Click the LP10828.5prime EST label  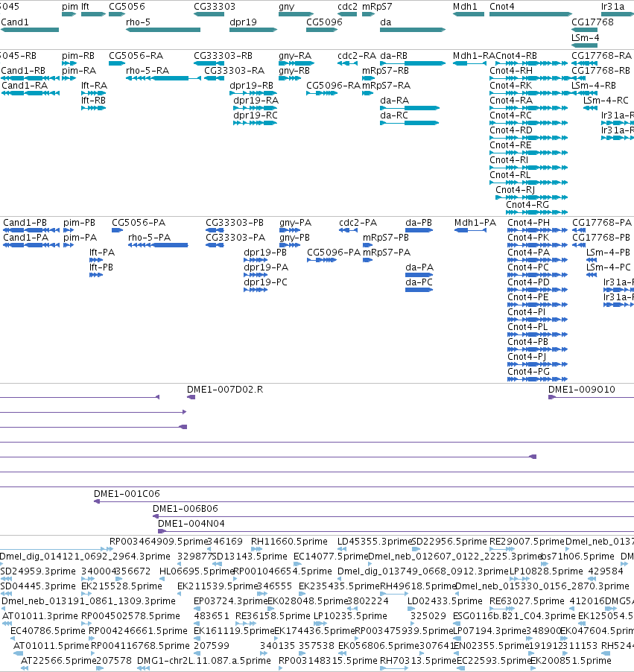[x=545, y=571]
